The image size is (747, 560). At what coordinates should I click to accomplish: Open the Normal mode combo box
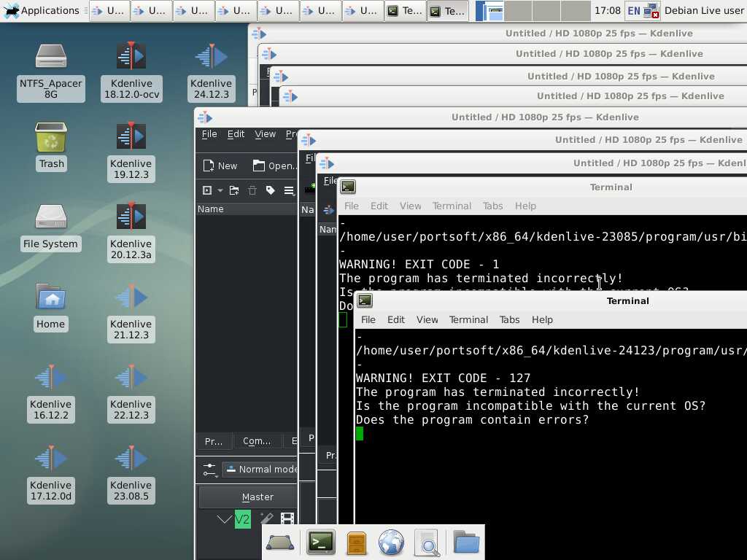coord(260,470)
